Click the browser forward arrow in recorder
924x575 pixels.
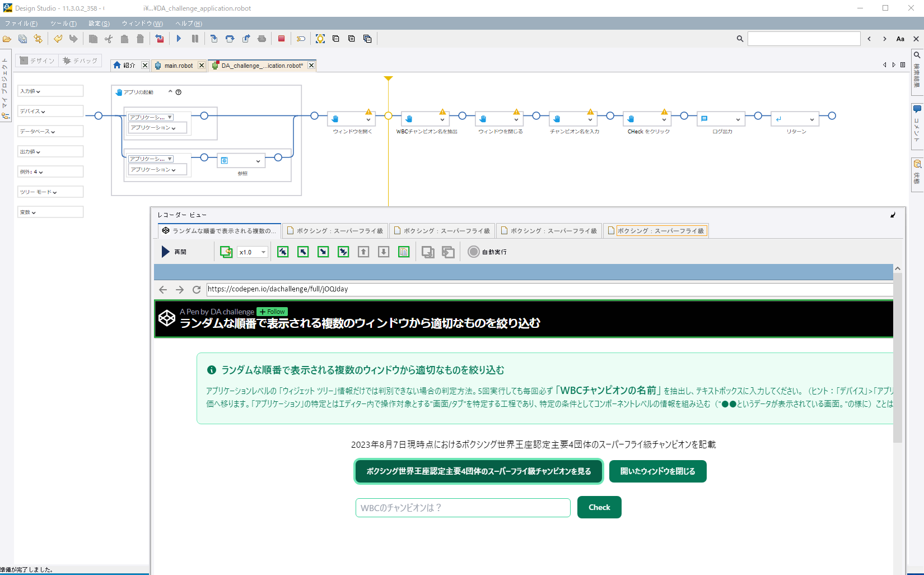[180, 290]
